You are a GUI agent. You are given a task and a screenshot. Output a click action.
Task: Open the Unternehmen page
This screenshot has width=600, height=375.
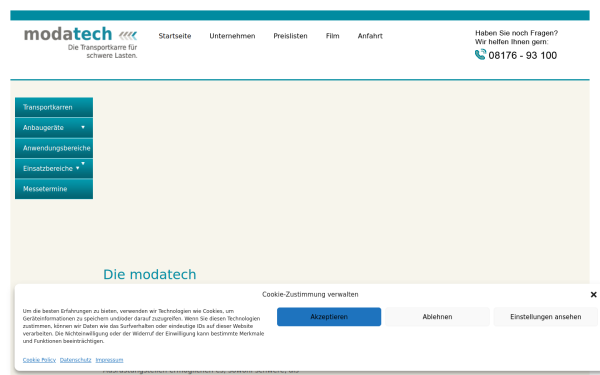pos(232,36)
